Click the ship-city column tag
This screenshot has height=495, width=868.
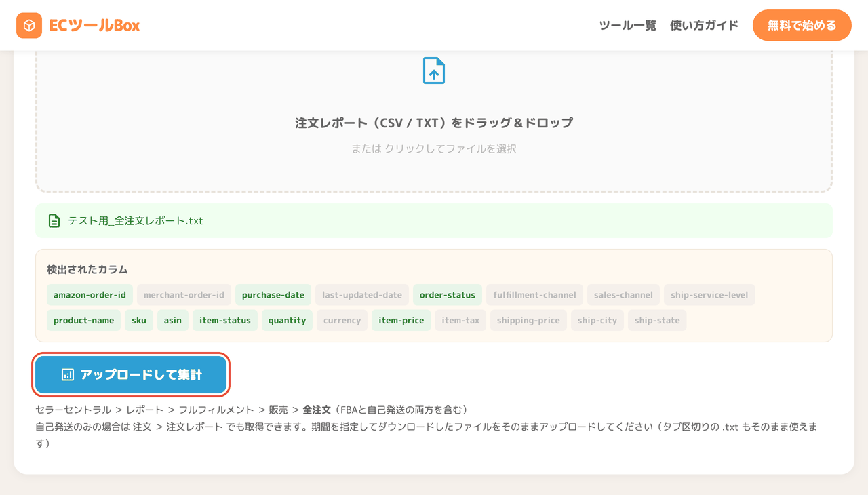(597, 320)
